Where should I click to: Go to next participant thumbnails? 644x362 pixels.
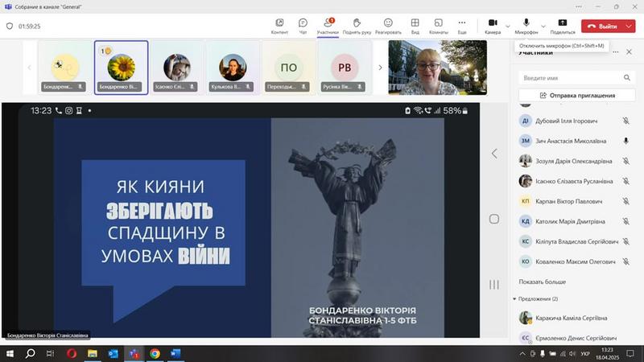click(380, 68)
